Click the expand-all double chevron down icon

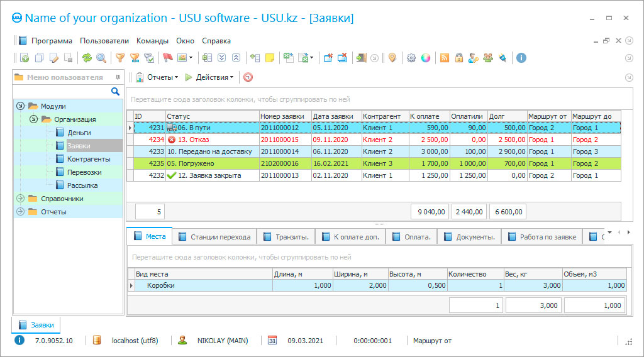point(222,58)
